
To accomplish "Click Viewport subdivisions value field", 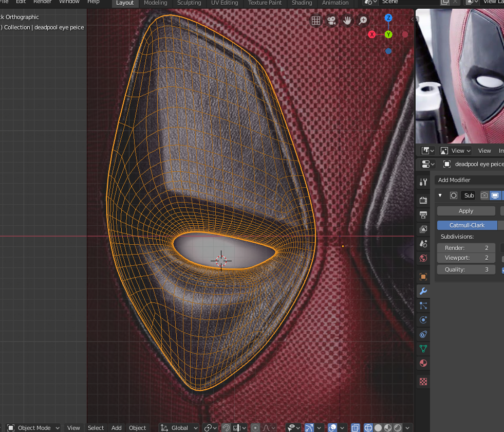I will point(466,258).
